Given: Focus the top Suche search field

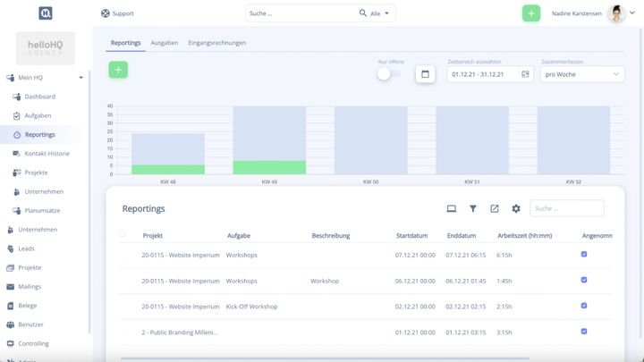Looking at the screenshot, I should point(302,13).
